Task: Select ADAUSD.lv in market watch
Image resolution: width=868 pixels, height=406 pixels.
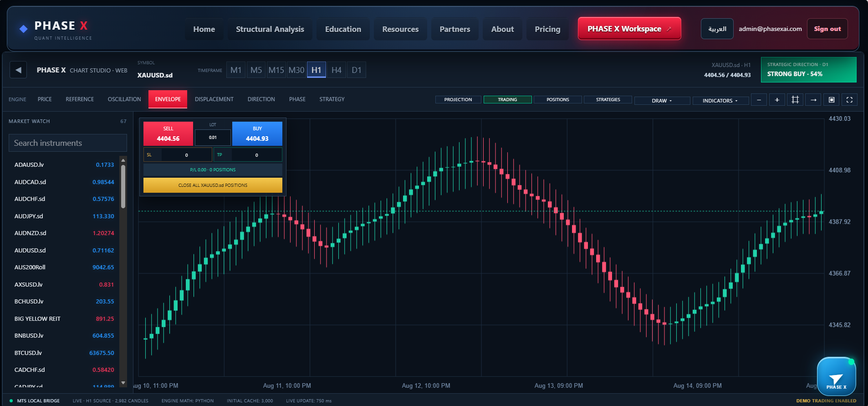Action: [x=64, y=164]
